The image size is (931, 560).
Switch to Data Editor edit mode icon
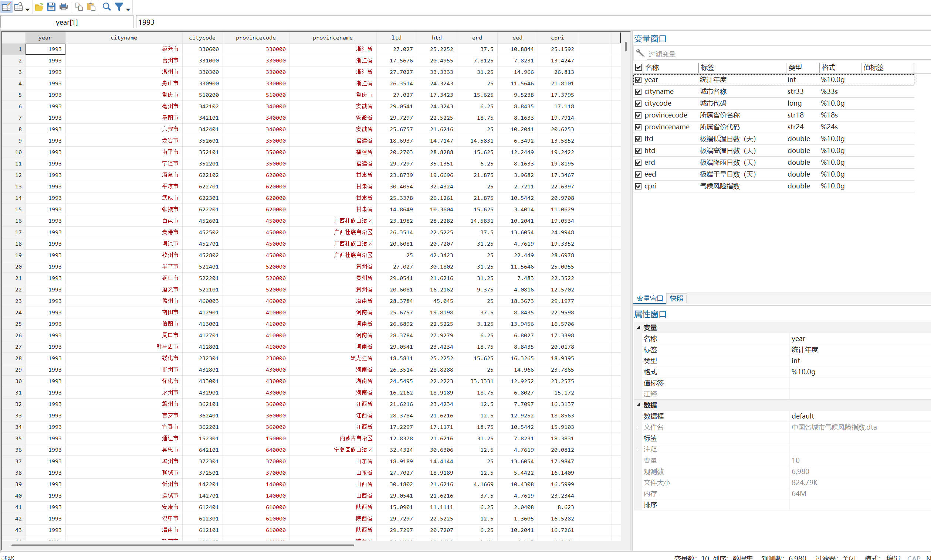[x=6, y=7]
